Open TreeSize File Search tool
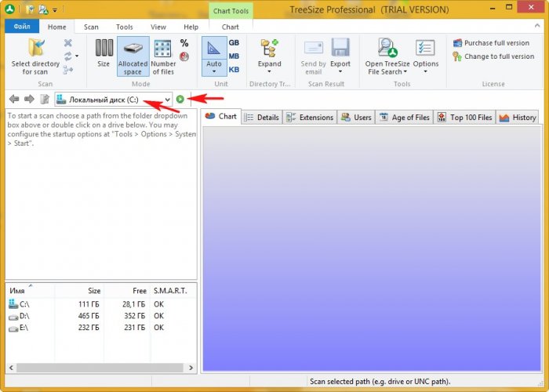Screen dimensions: 549x392 385,56
